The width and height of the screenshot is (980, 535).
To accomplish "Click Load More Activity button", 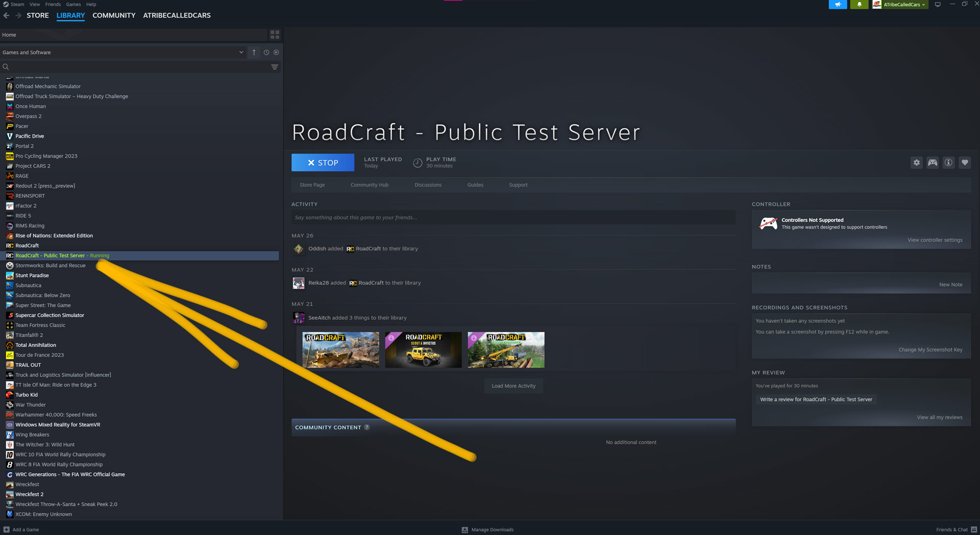I will click(x=513, y=386).
